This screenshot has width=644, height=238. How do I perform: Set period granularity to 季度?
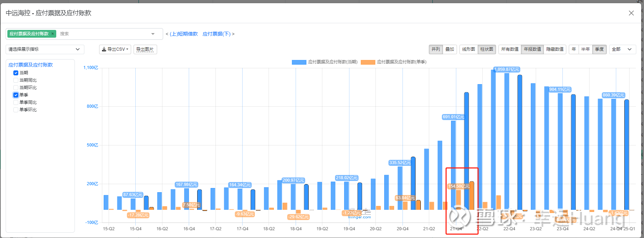click(x=599, y=49)
